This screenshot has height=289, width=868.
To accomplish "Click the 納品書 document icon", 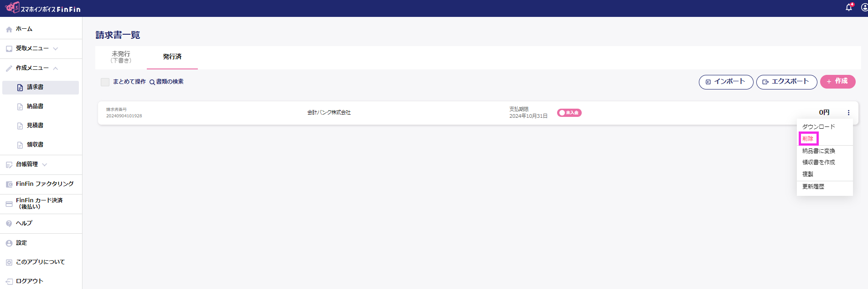I will (20, 106).
